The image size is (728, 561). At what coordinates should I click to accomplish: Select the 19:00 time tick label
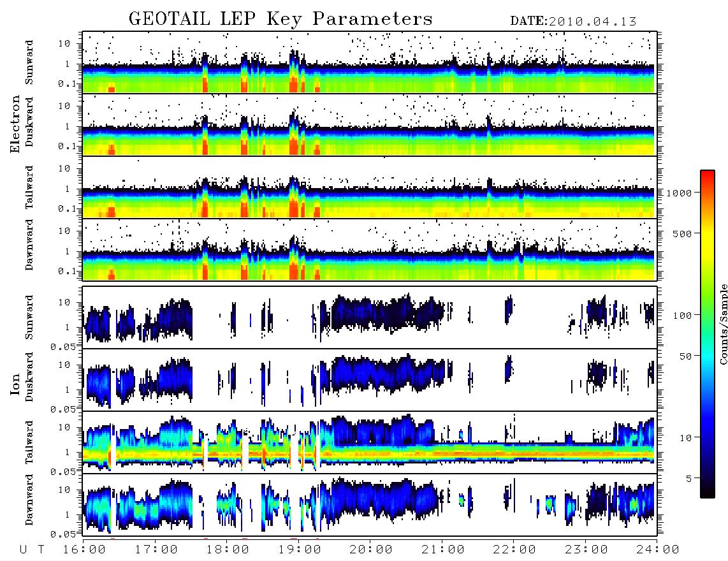click(x=300, y=550)
